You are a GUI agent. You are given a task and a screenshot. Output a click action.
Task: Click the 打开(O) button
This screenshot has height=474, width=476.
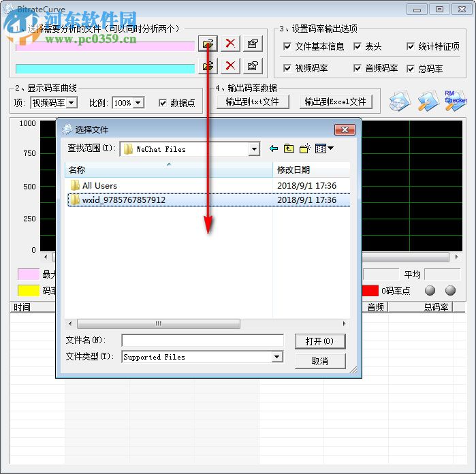coord(320,341)
